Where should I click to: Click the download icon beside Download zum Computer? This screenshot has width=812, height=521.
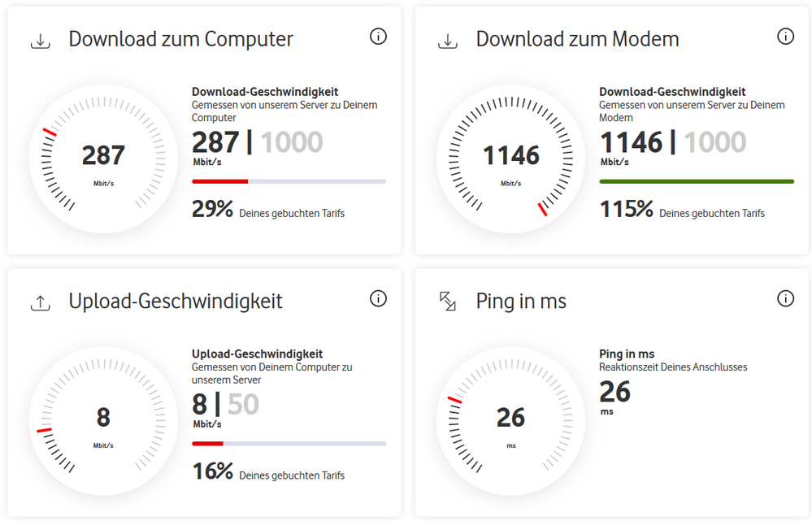[40, 37]
